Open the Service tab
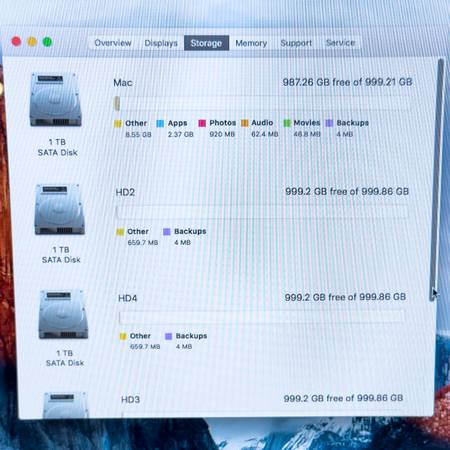 coord(340,43)
